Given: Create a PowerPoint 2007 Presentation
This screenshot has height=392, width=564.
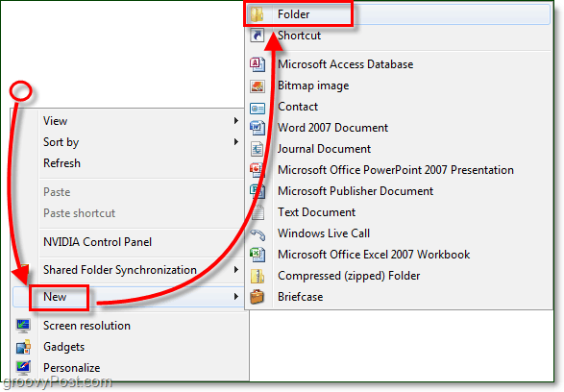Looking at the screenshot, I should (x=399, y=170).
